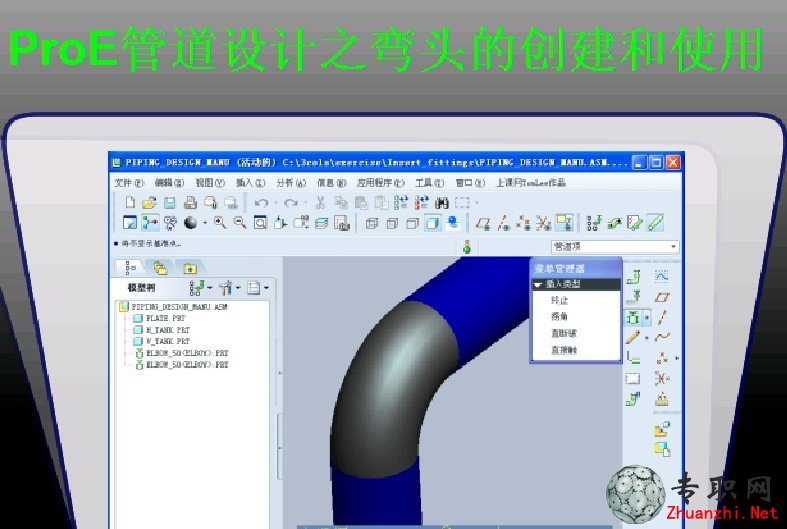The width and height of the screenshot is (787, 529).
Task: Open the model tree Show dropdown
Action: [x=201, y=288]
